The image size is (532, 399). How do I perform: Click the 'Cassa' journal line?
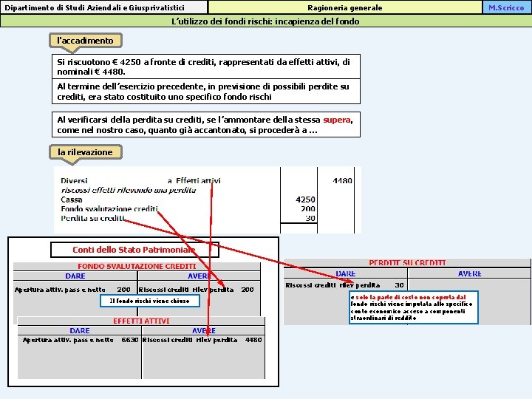[72, 199]
